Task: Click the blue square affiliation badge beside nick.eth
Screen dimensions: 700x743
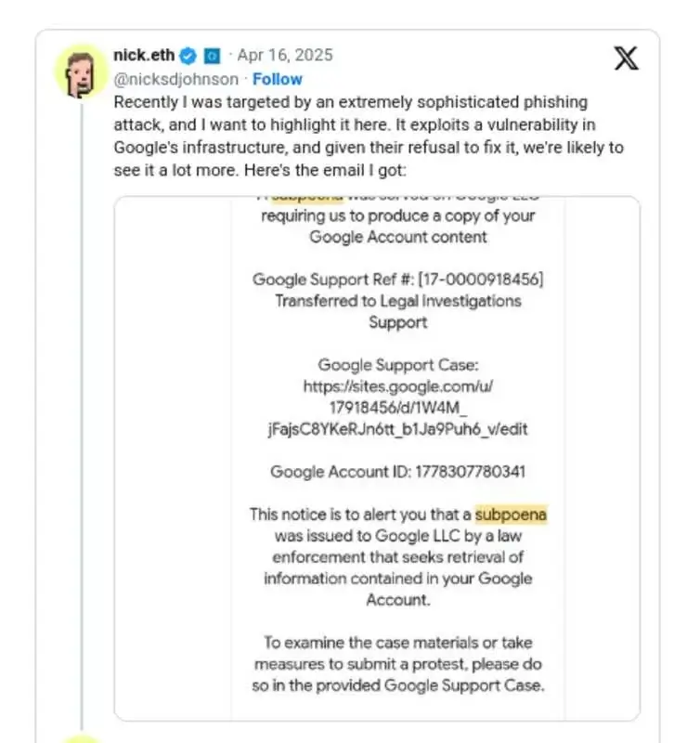Action: pos(212,56)
